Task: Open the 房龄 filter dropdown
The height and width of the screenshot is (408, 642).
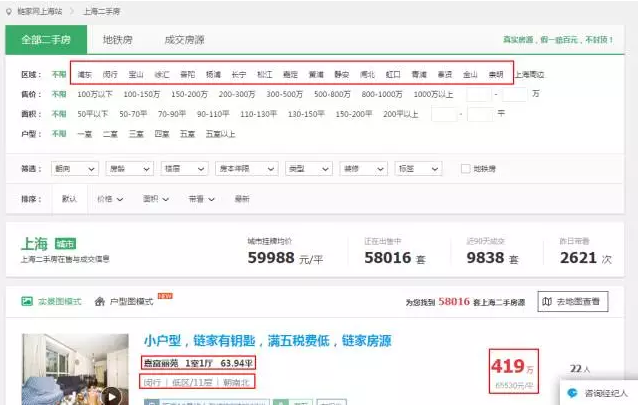Action: [129, 168]
